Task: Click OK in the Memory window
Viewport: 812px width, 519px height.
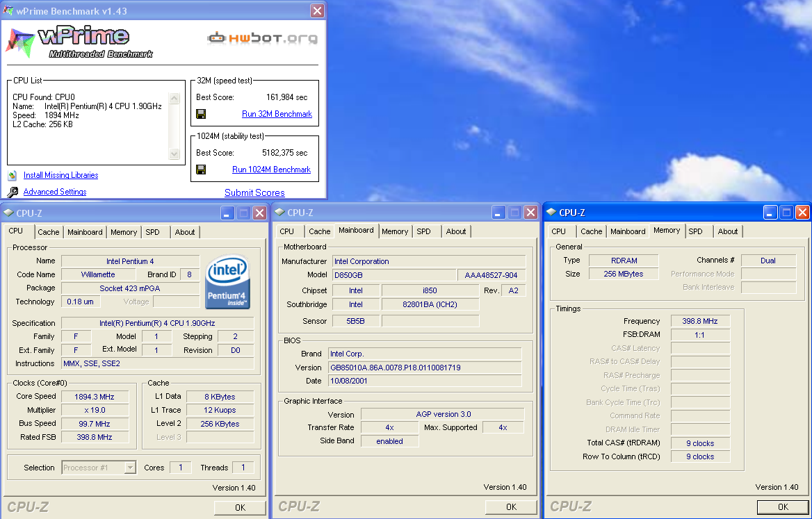Action: click(x=783, y=507)
